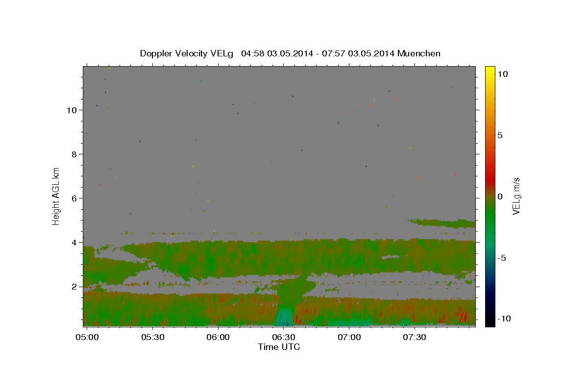Click the height axis '2' km label

coord(74,287)
